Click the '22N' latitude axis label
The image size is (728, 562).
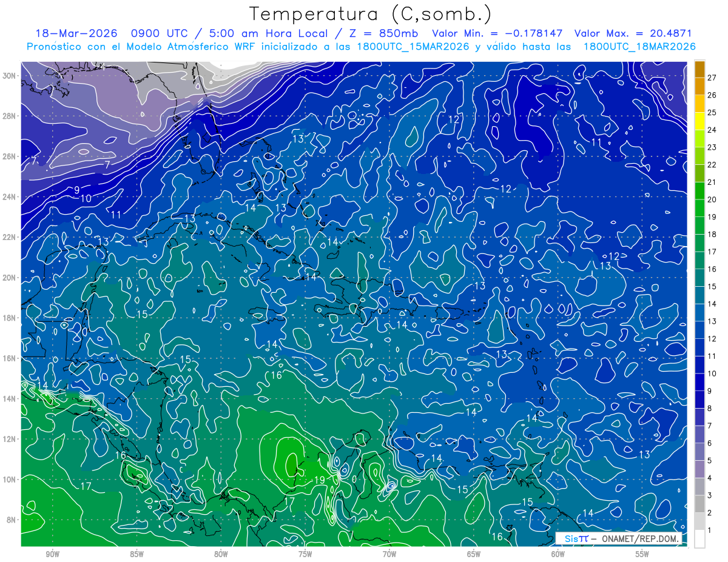click(10, 237)
